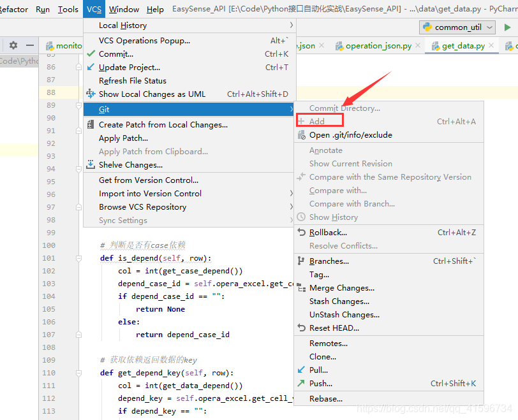Click the Create Patch icon
Image resolution: width=518 pixels, height=420 pixels.
coord(91,125)
